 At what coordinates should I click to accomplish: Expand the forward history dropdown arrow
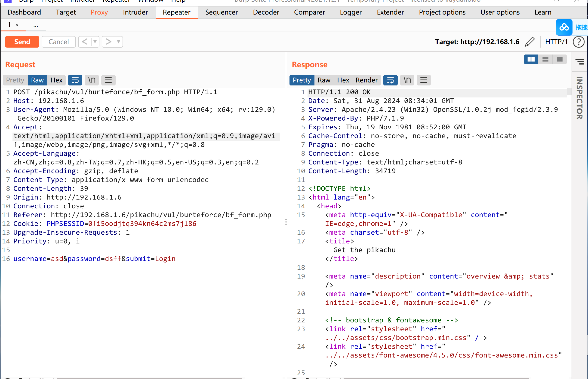[x=119, y=42]
